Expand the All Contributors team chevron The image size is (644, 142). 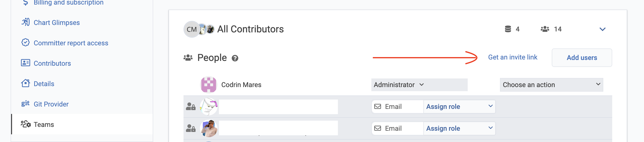click(602, 30)
